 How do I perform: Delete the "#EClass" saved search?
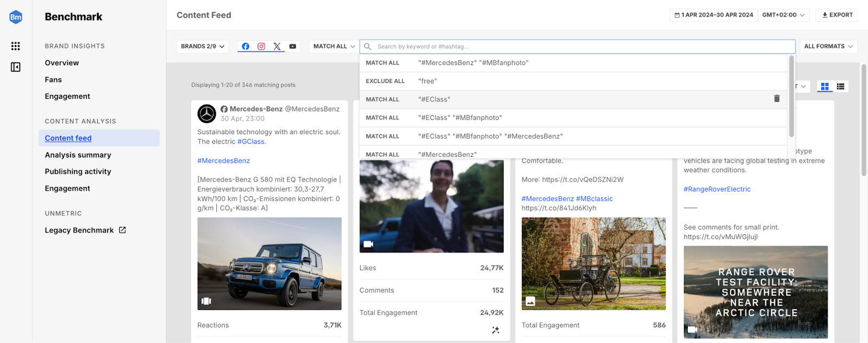(x=777, y=99)
